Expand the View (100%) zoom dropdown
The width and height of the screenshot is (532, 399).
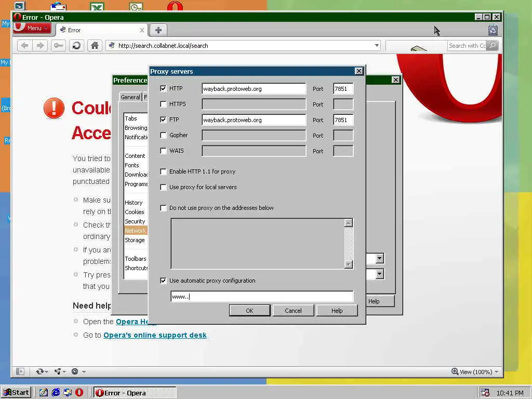(497, 372)
